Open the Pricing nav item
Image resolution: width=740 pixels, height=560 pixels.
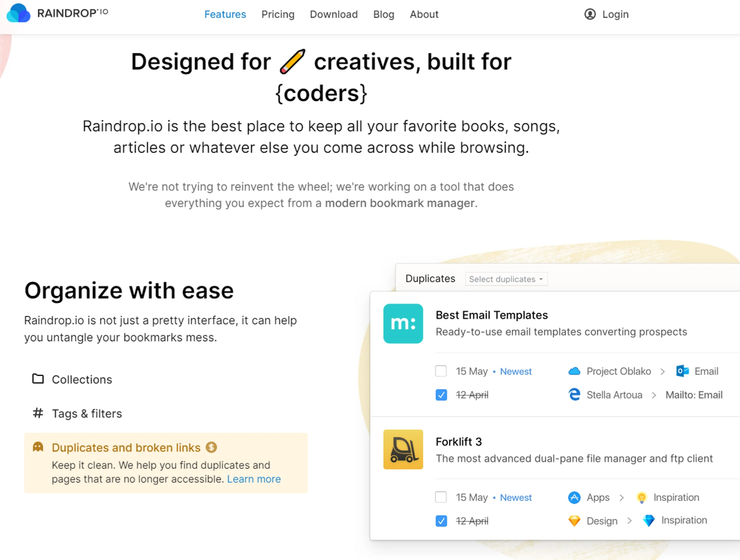tap(278, 14)
